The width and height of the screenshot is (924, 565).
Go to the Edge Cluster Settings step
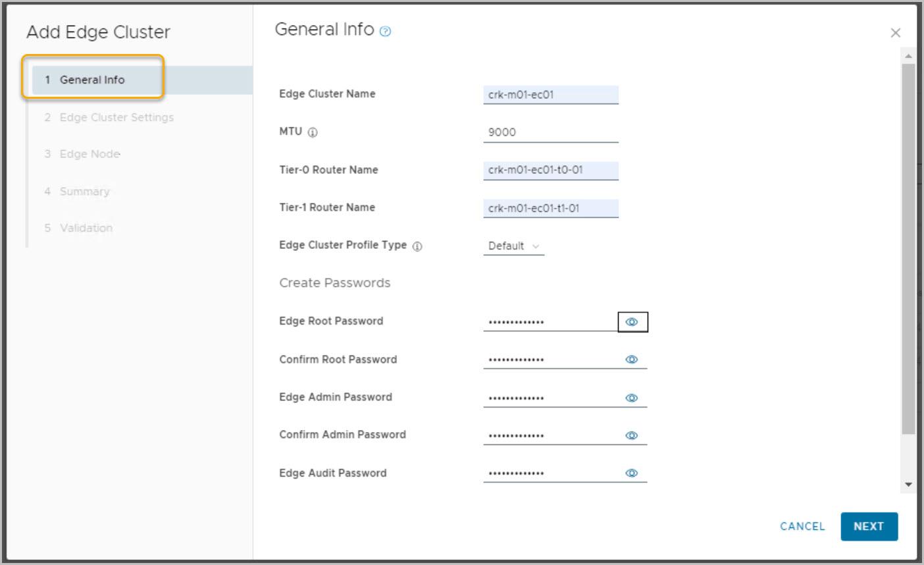[x=116, y=117]
